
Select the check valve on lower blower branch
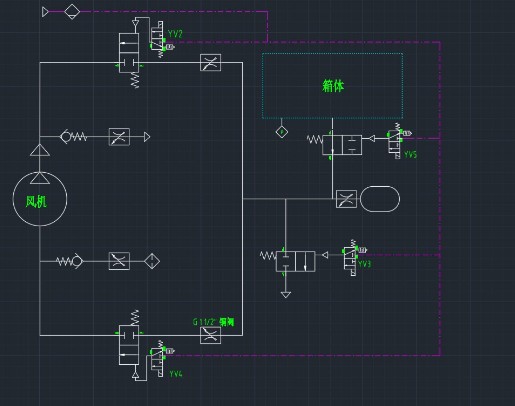69,261
